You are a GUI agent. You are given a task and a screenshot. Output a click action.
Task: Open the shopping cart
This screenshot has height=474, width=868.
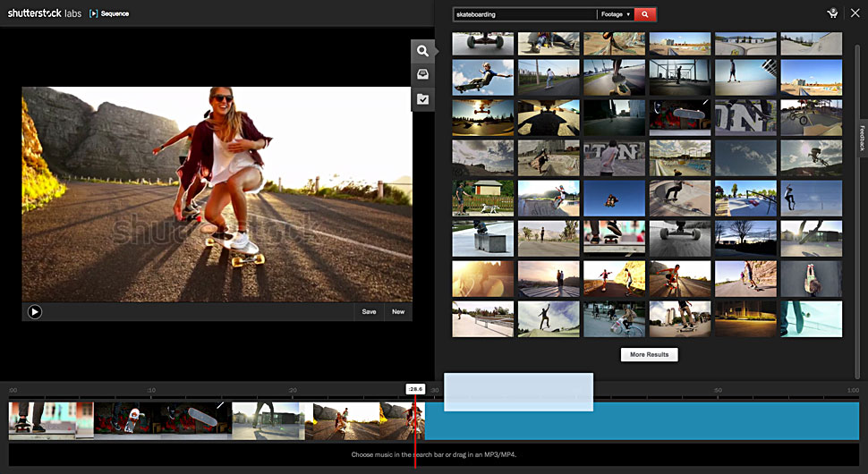pos(832,13)
